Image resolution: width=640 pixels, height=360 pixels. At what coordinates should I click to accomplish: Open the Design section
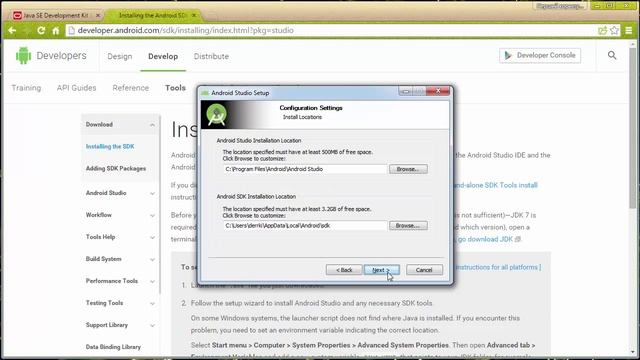(120, 56)
